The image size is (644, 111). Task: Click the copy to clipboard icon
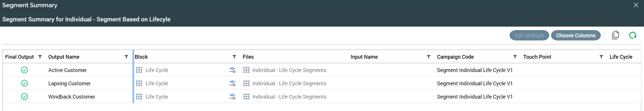(615, 35)
